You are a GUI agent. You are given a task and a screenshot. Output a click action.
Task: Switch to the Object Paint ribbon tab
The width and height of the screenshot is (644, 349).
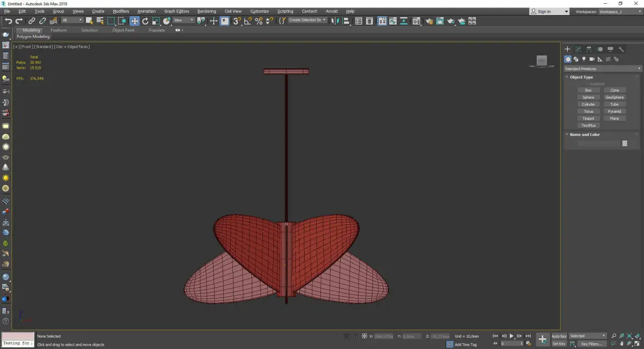click(123, 31)
